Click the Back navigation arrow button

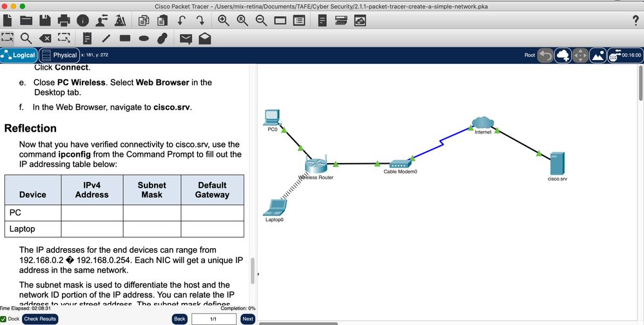click(545, 55)
